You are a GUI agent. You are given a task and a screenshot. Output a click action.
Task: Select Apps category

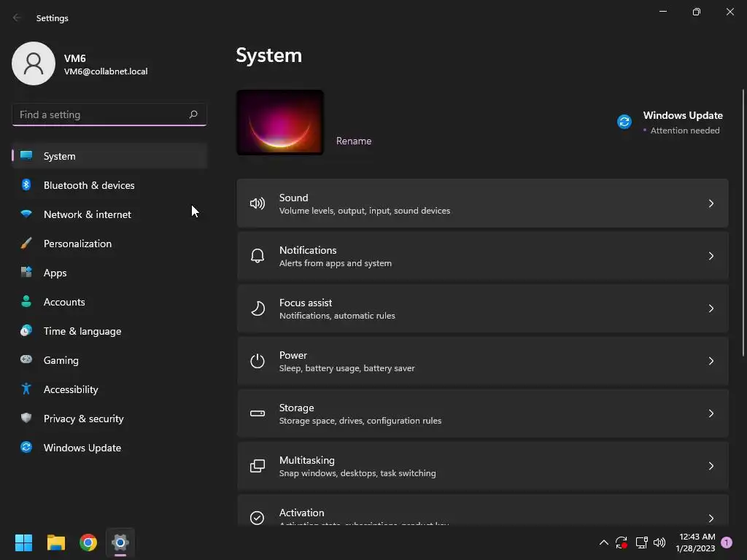click(x=109, y=273)
